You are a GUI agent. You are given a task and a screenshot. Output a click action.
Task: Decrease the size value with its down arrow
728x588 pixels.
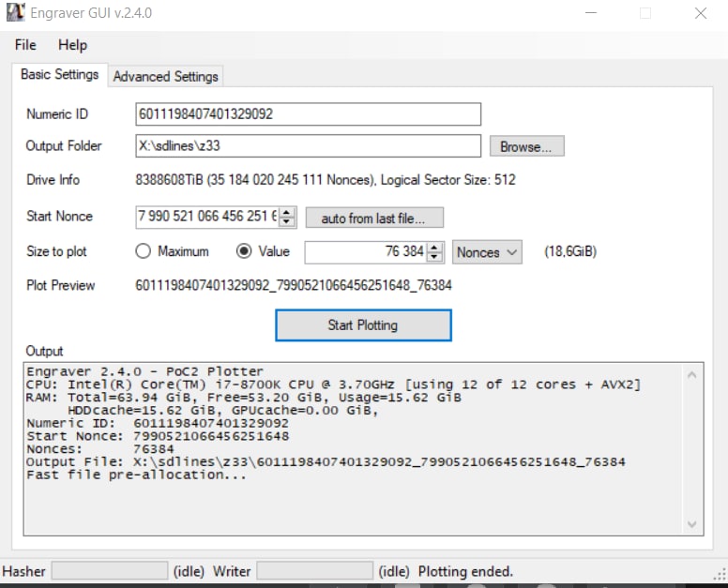tap(434, 257)
